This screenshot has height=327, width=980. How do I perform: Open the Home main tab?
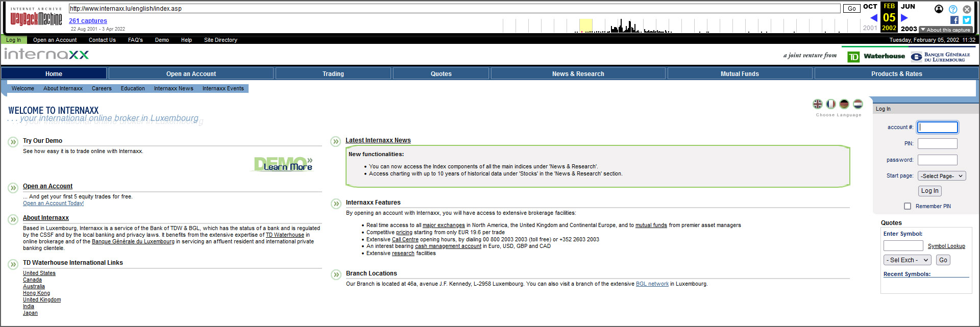(54, 74)
